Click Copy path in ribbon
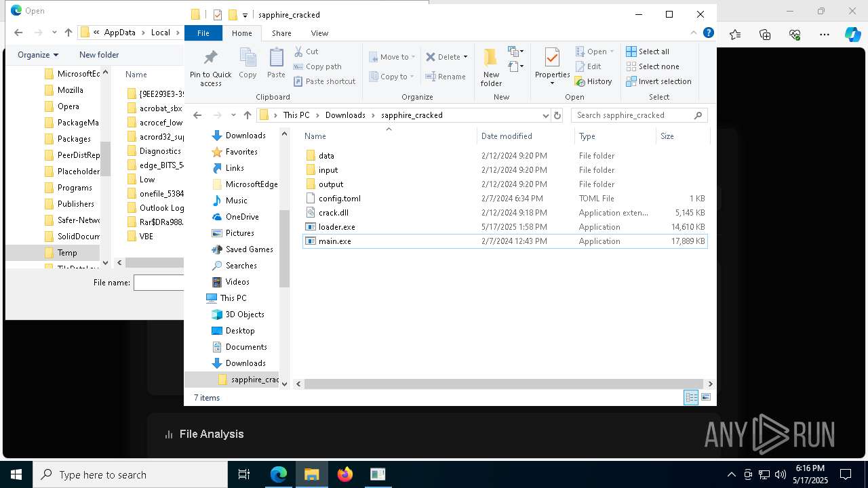The width and height of the screenshot is (868, 488). [317, 66]
